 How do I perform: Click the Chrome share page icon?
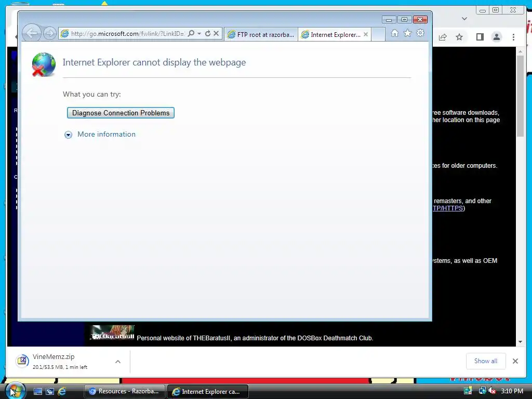pyautogui.click(x=443, y=37)
